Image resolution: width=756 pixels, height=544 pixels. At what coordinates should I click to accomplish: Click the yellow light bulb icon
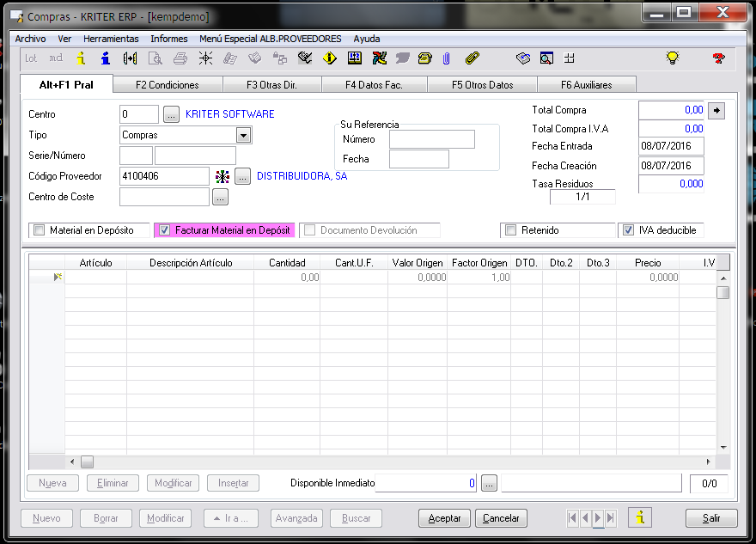coord(672,58)
